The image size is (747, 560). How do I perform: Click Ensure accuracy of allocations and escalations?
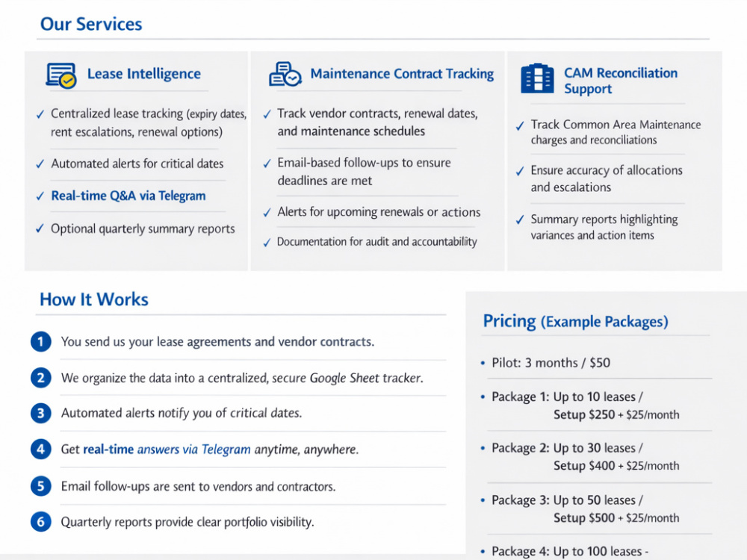point(607,178)
